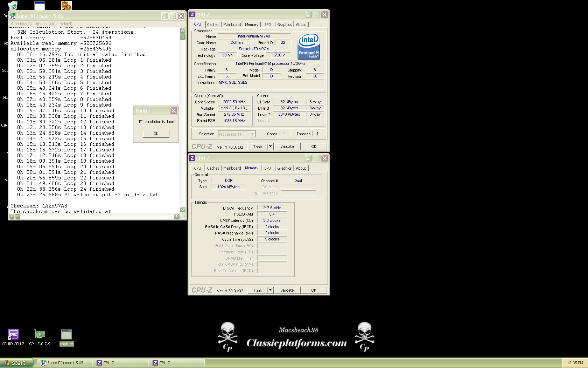Open the About...(A) menu in Super PI
Viewport: 588px width, 368px height.
pyautogui.click(x=45, y=24)
